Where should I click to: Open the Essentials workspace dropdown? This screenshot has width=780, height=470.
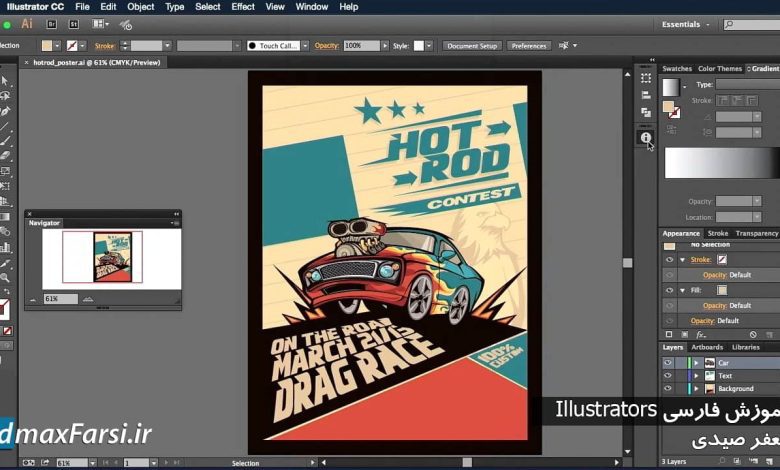pyautogui.click(x=685, y=24)
